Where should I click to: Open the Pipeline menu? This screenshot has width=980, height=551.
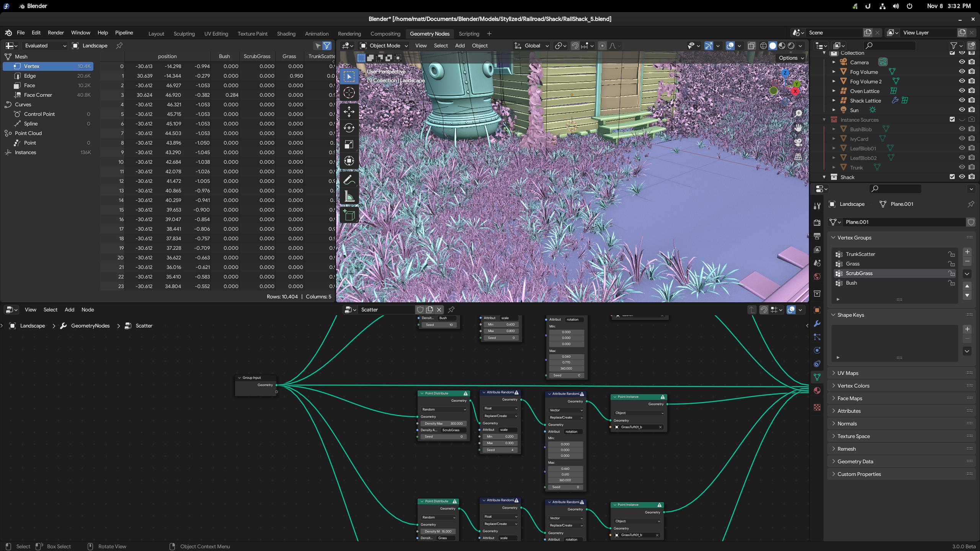click(x=124, y=33)
